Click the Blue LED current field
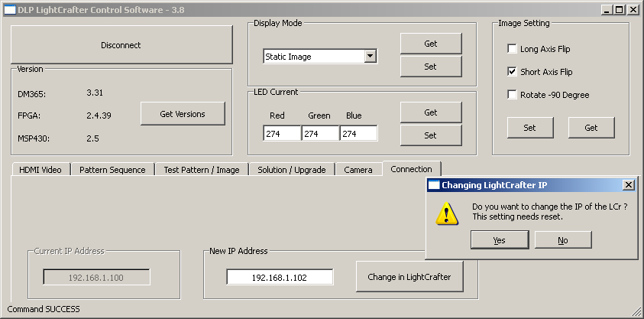 tap(358, 134)
